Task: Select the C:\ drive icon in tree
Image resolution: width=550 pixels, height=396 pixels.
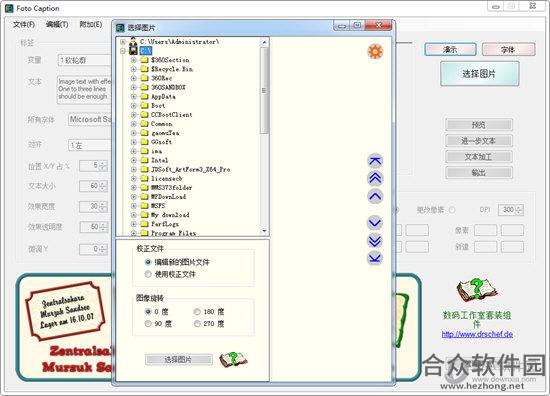Action: coord(134,51)
